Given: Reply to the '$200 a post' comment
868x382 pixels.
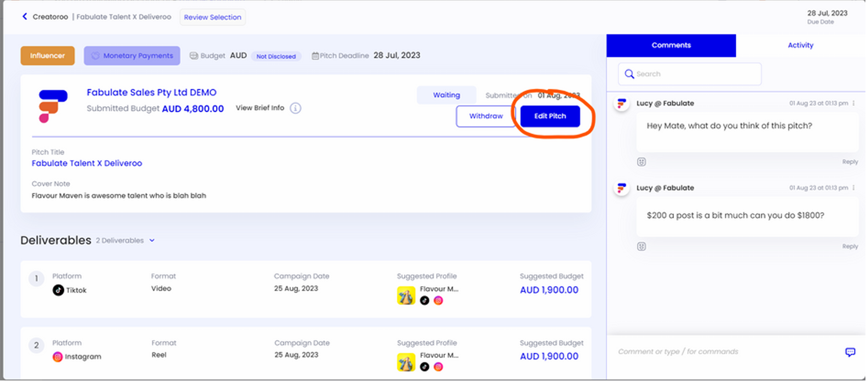Looking at the screenshot, I should (850, 247).
